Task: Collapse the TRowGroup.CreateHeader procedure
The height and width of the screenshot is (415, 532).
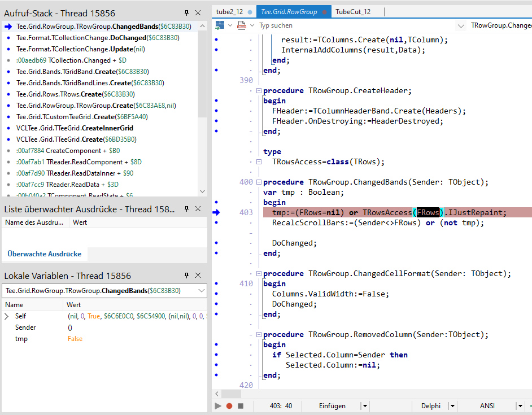Action: coord(259,90)
